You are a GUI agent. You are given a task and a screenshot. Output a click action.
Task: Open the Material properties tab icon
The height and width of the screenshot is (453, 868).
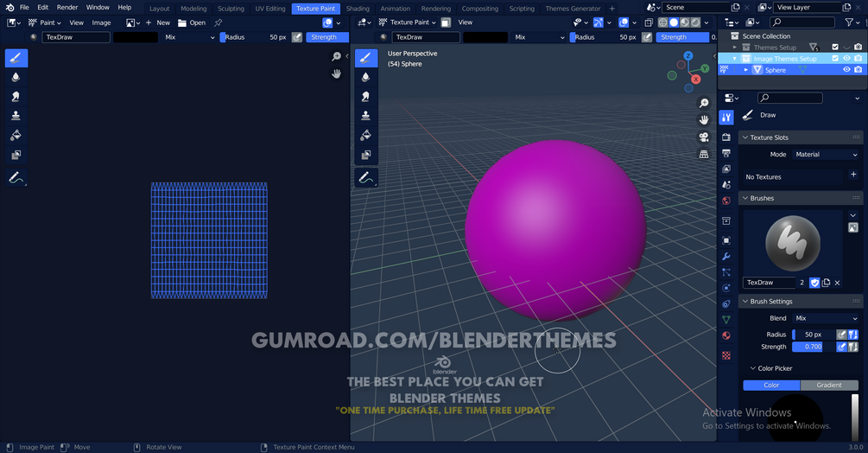click(726, 335)
